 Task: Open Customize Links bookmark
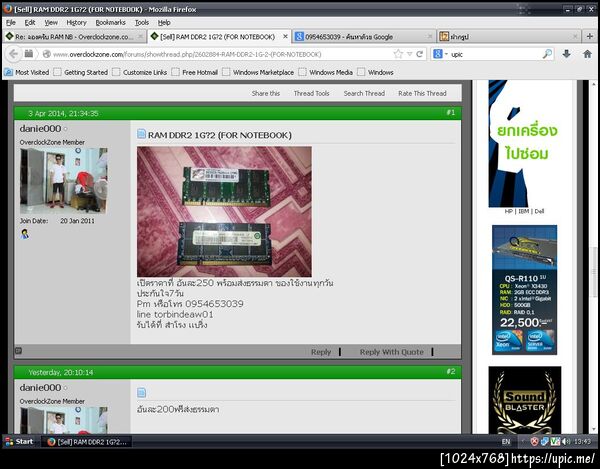[140, 72]
